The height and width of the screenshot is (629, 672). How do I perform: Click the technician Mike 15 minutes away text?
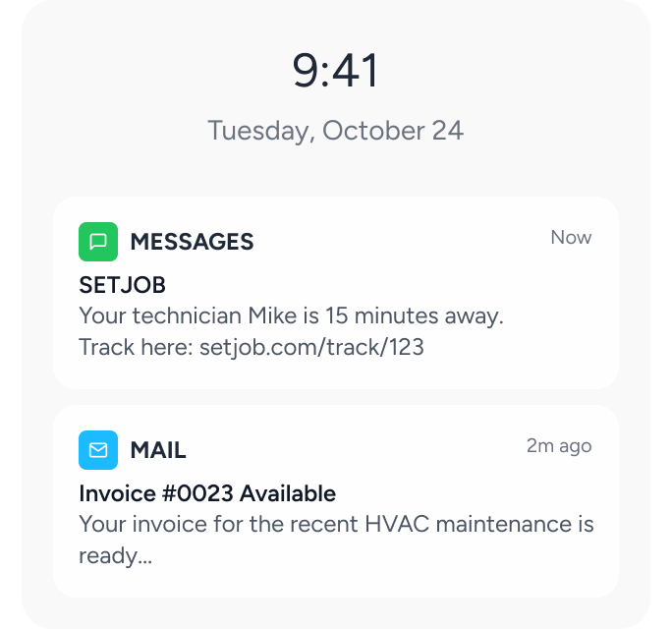tap(291, 316)
